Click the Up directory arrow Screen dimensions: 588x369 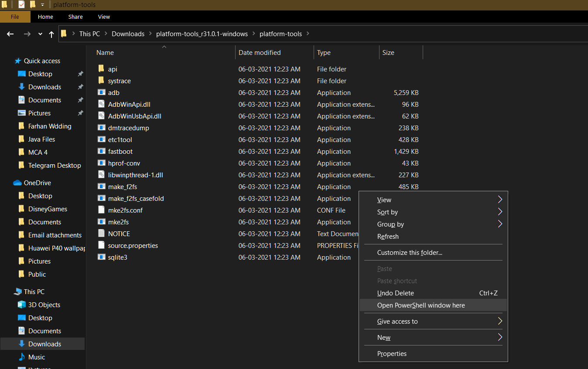(x=51, y=34)
